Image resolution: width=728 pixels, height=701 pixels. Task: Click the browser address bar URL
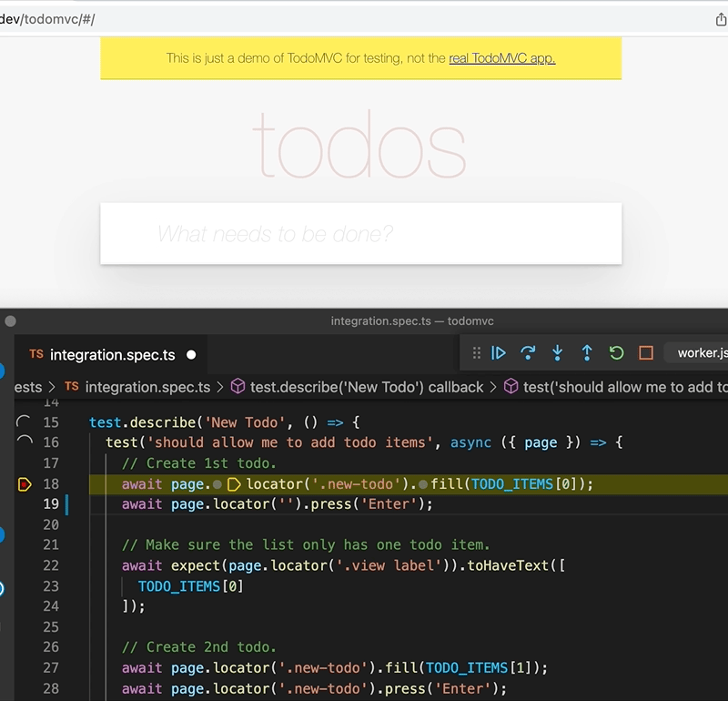click(47, 19)
